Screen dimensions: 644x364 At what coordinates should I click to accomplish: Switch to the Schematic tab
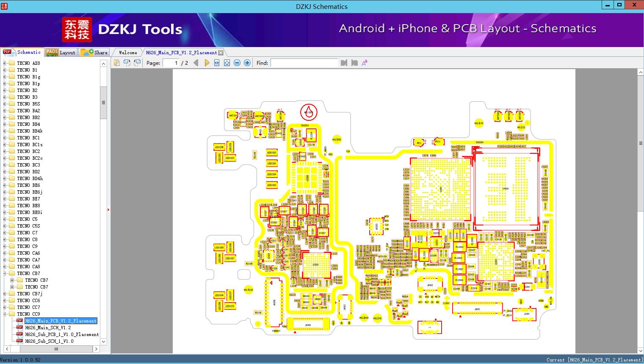(x=22, y=52)
